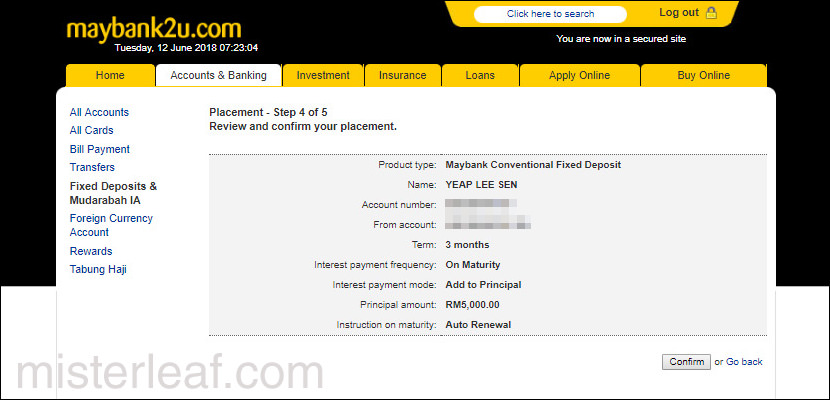Click the maybank2u.com logo
The width and height of the screenshot is (830, 400).
[x=154, y=28]
